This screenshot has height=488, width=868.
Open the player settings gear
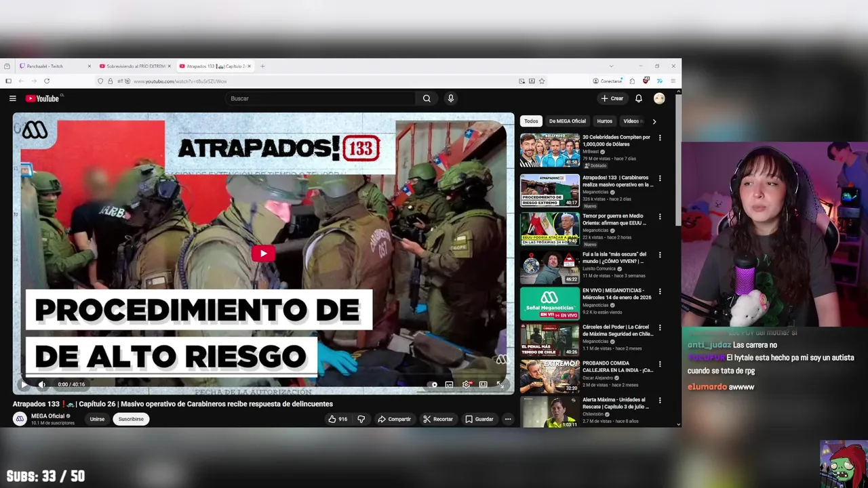466,384
